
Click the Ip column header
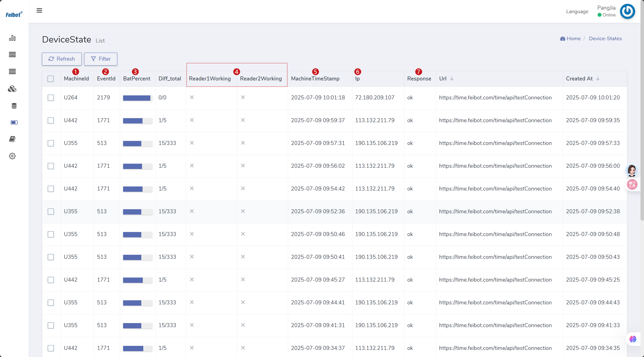357,79
